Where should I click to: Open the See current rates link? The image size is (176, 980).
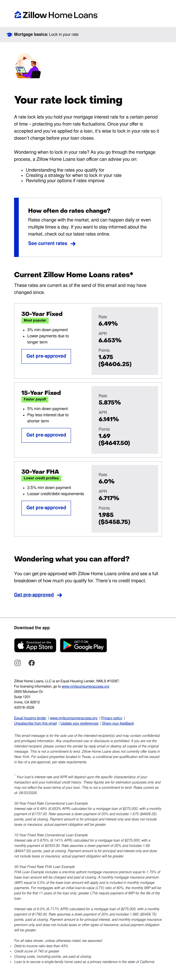pyautogui.click(x=48, y=243)
